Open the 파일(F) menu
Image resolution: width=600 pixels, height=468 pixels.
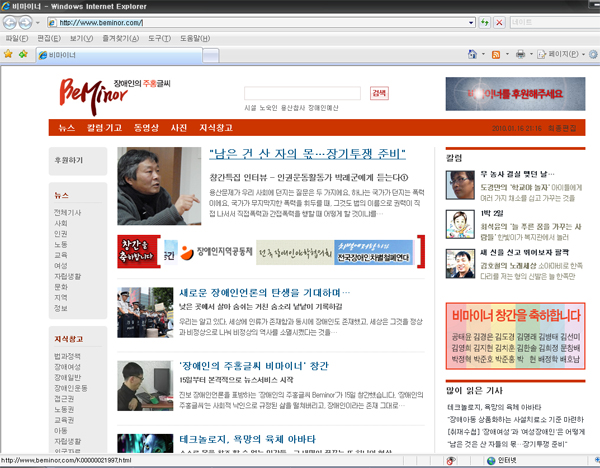[17, 38]
